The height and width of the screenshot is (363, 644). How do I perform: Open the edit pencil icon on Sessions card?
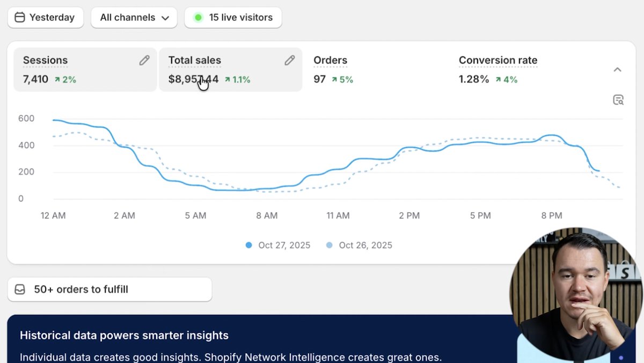pyautogui.click(x=144, y=60)
